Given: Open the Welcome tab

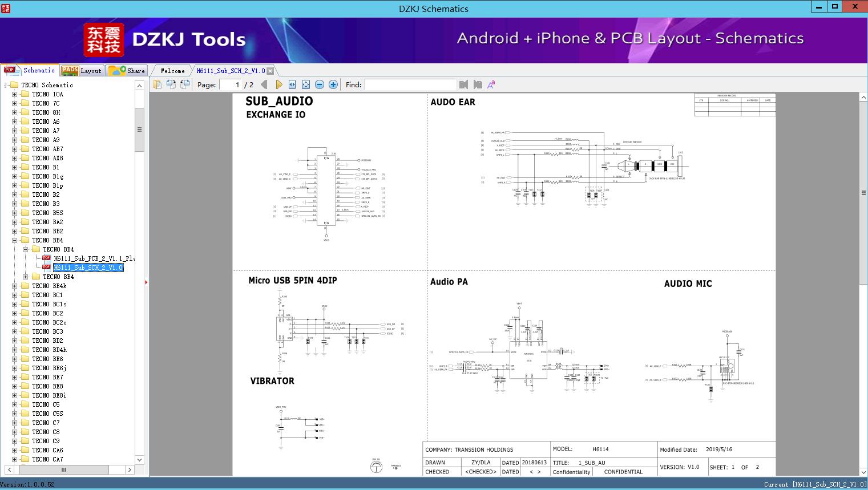Looking at the screenshot, I should coord(172,71).
